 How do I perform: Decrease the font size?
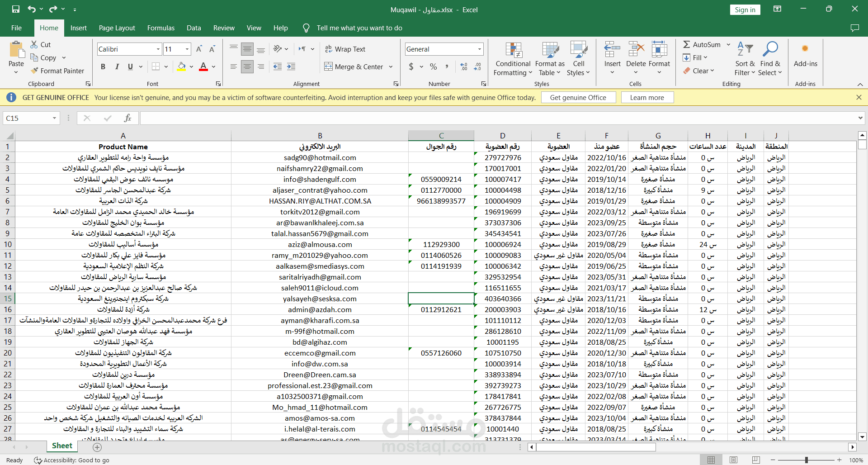[x=212, y=49]
